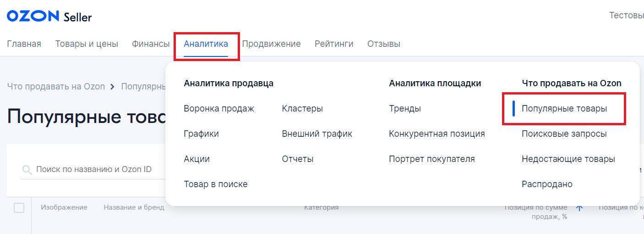The width and height of the screenshot is (644, 234).
Task: Click the Позиция по сумме продаж header
Action: [536, 212]
